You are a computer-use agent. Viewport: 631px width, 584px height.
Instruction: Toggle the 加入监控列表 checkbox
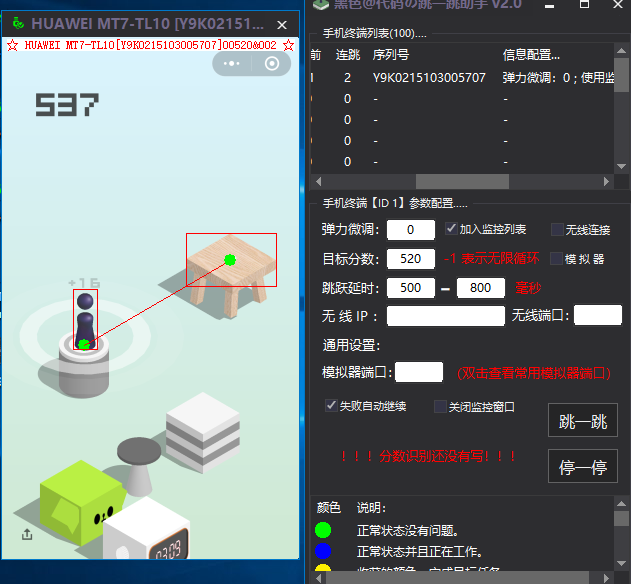(x=451, y=229)
